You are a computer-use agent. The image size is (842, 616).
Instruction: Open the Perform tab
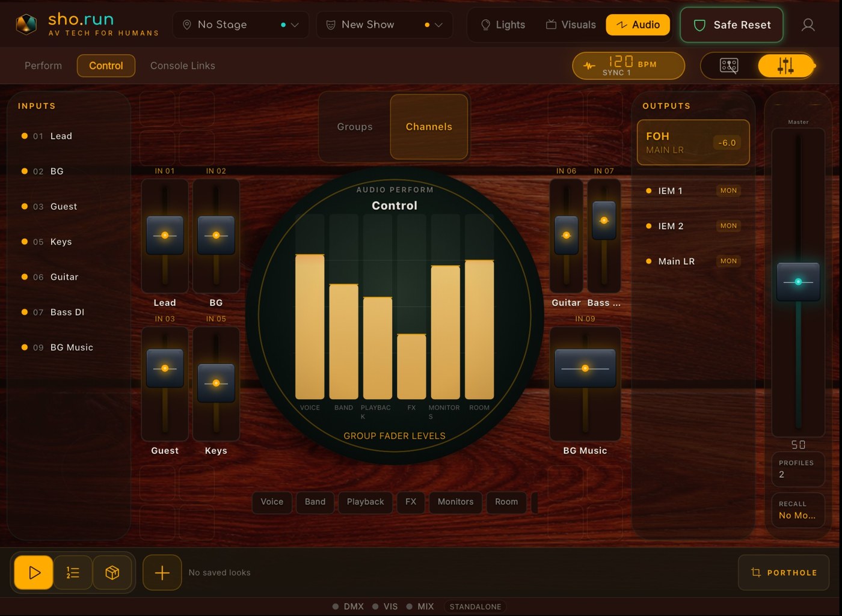pyautogui.click(x=43, y=66)
